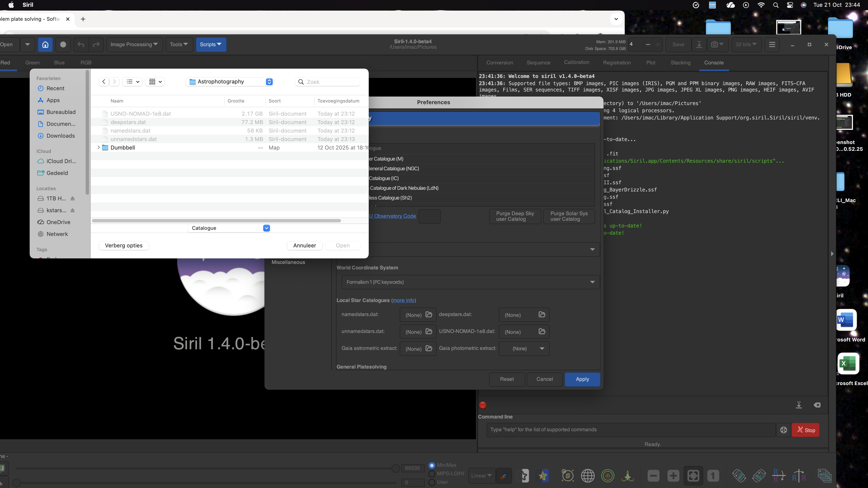The width and height of the screenshot is (868, 488).
Task: Click the zoom to fit icon
Action: 693,476
